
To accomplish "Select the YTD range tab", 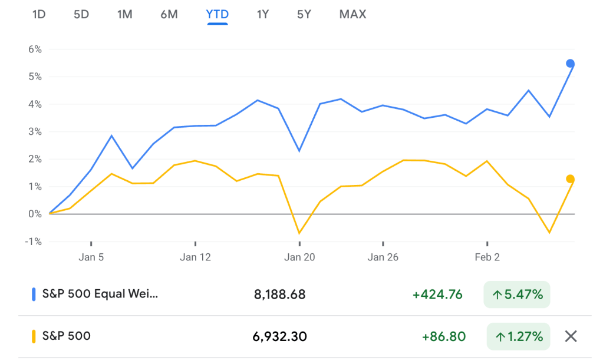I will click(x=217, y=14).
